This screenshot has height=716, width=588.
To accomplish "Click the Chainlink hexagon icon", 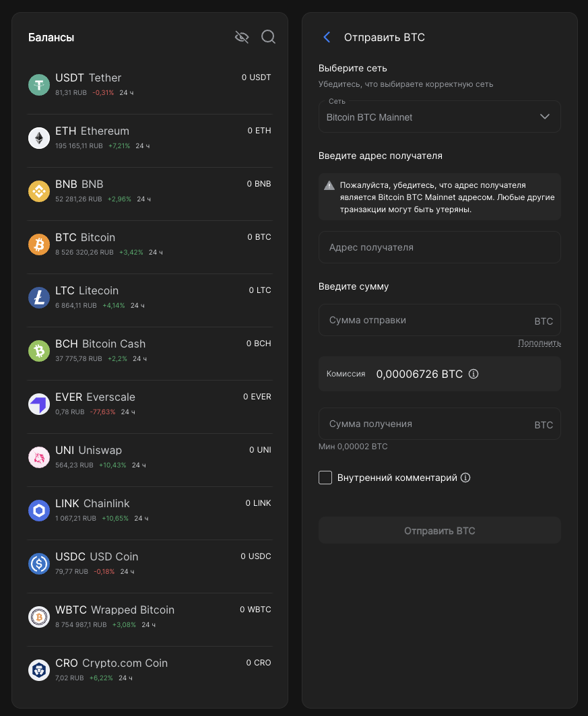I will 39,510.
